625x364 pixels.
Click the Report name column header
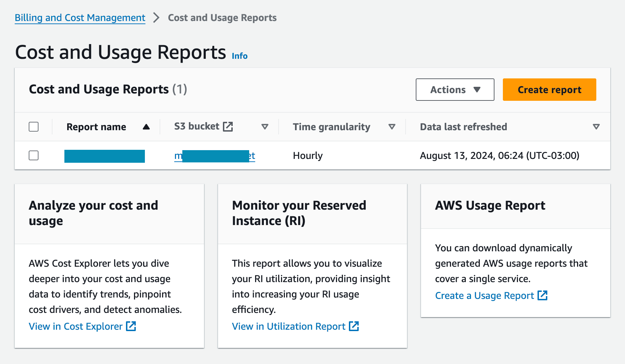pyautogui.click(x=96, y=127)
